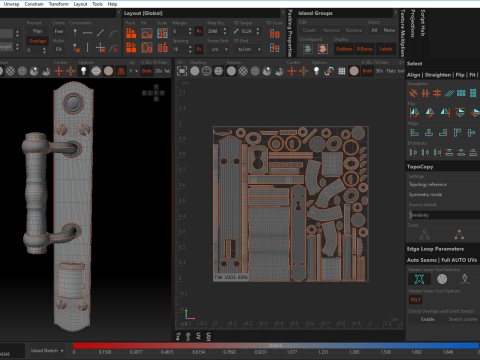The height and width of the screenshot is (360, 480).
Task: Open Scene Unit cm dropdown
Action: 218,49
